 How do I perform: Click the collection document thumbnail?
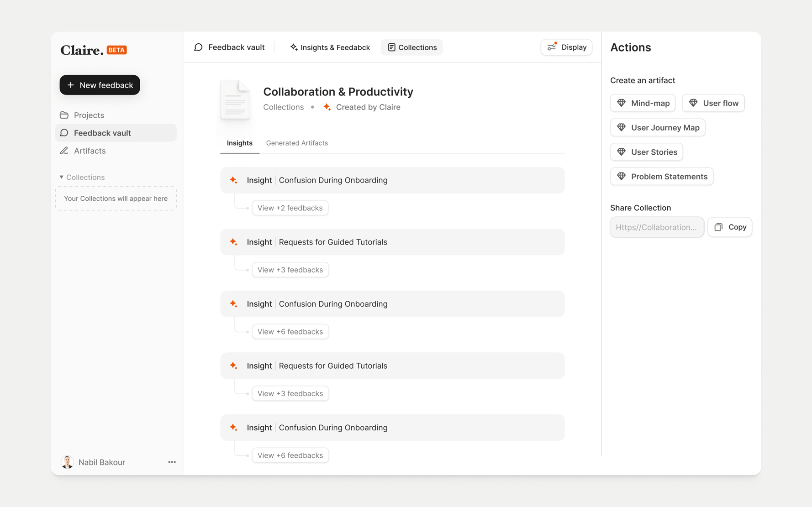tap(235, 100)
